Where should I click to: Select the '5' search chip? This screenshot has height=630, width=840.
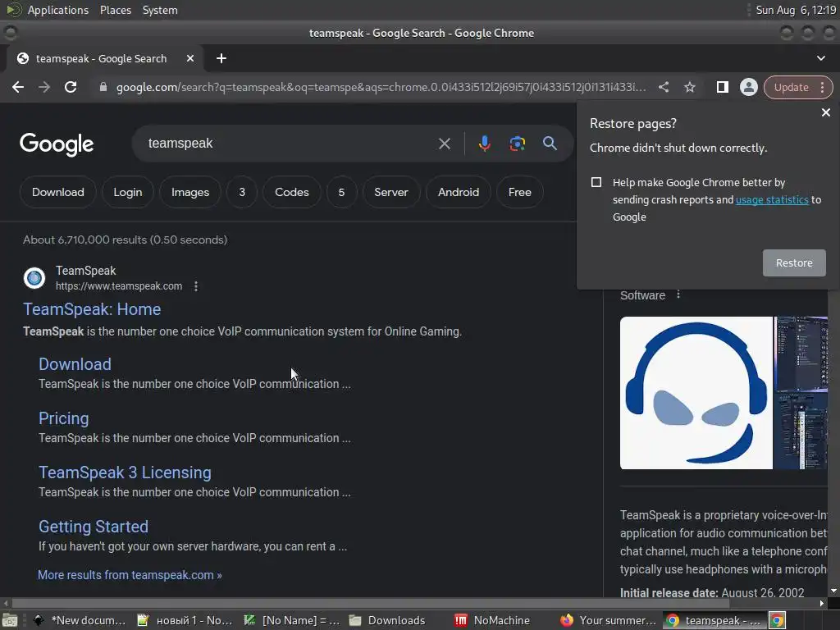341,192
